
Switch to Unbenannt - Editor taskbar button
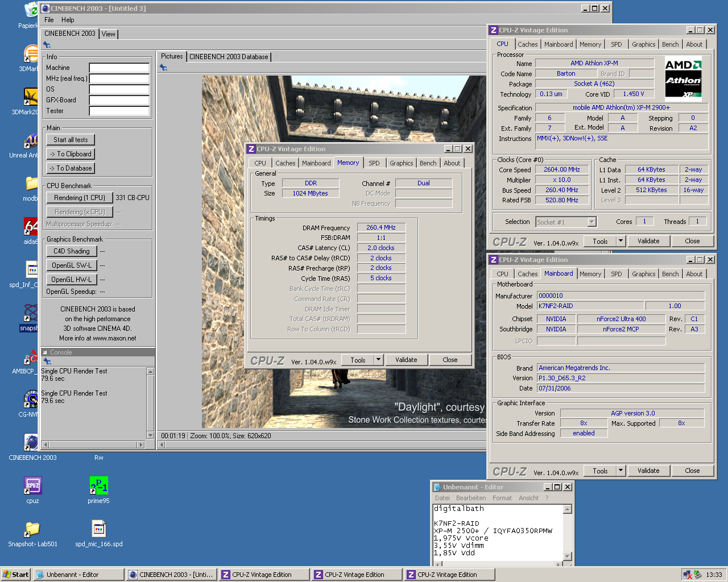[78, 575]
